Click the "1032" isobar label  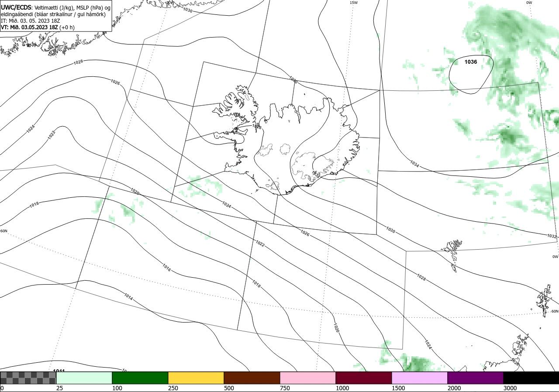coord(552,236)
